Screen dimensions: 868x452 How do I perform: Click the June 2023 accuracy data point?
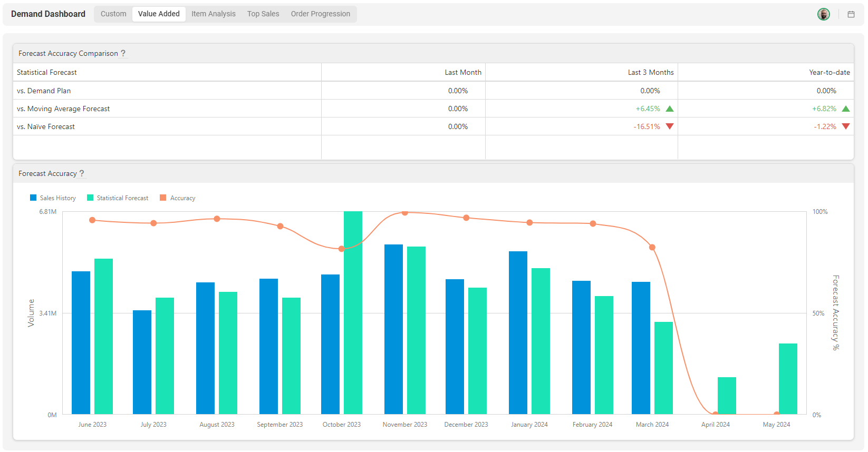click(x=92, y=220)
